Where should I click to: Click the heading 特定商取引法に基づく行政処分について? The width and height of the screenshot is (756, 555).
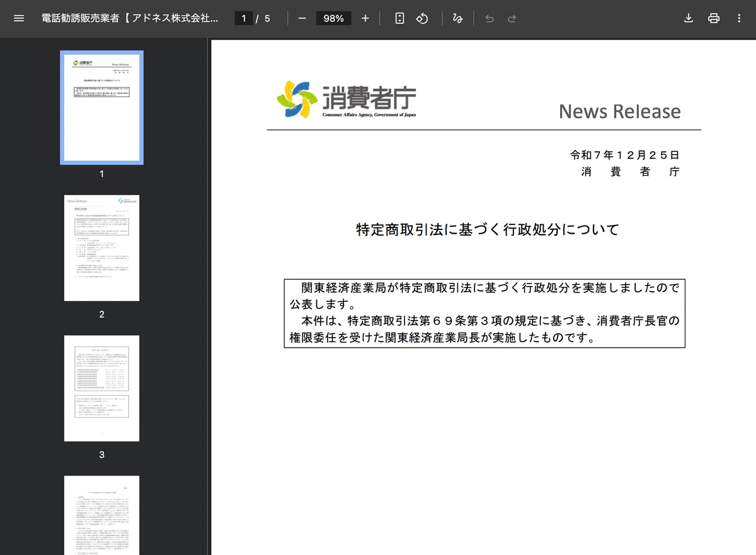point(488,229)
